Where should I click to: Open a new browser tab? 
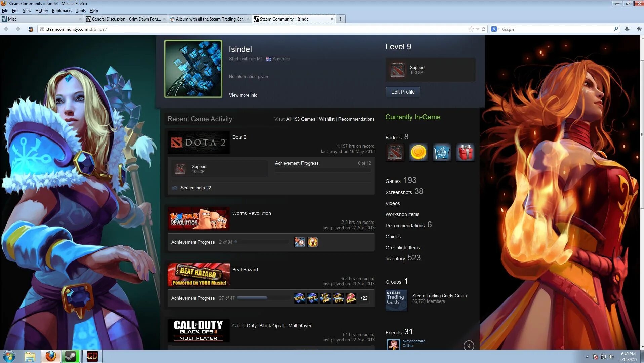pos(341,19)
